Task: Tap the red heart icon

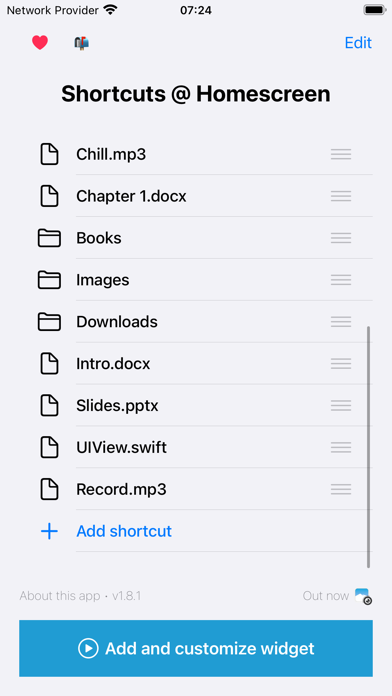Action: click(40, 43)
